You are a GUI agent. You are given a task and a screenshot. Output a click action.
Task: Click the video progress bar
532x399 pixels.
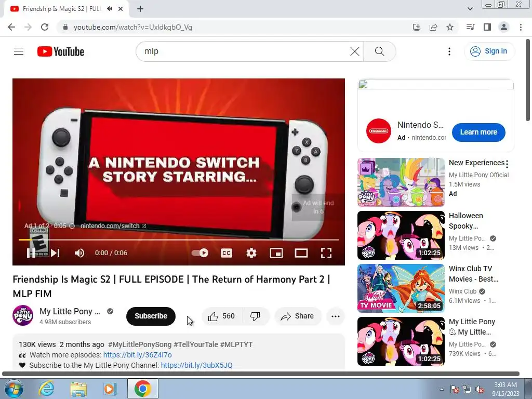coord(179,240)
